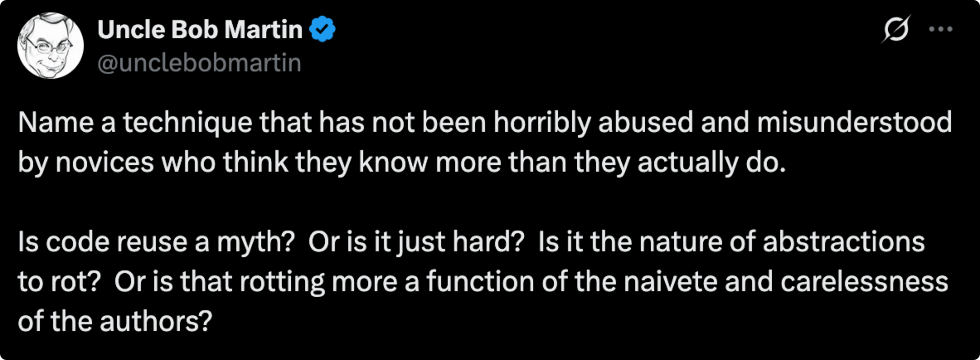Click the word 'abstractions' in the post
Image resolution: width=980 pixels, height=360 pixels.
(844, 242)
